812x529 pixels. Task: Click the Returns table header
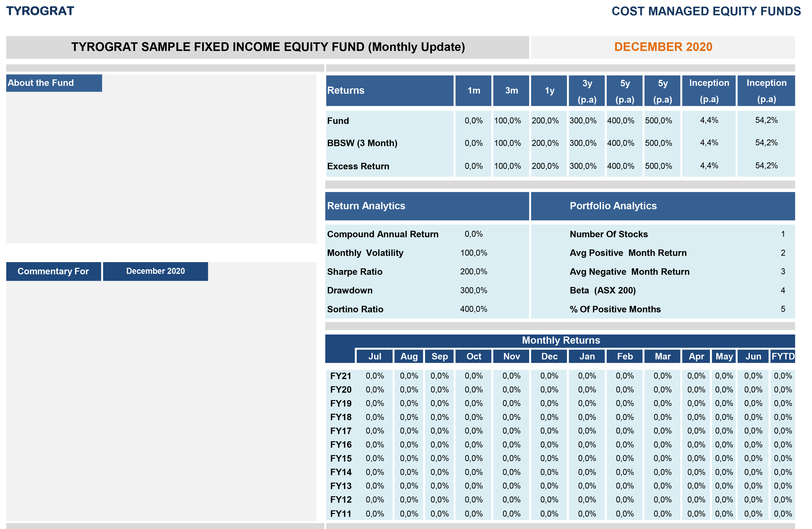pyautogui.click(x=390, y=90)
